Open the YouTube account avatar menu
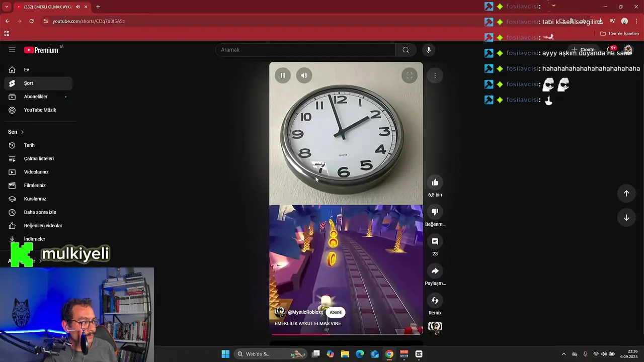This screenshot has width=644, height=362. (x=628, y=50)
